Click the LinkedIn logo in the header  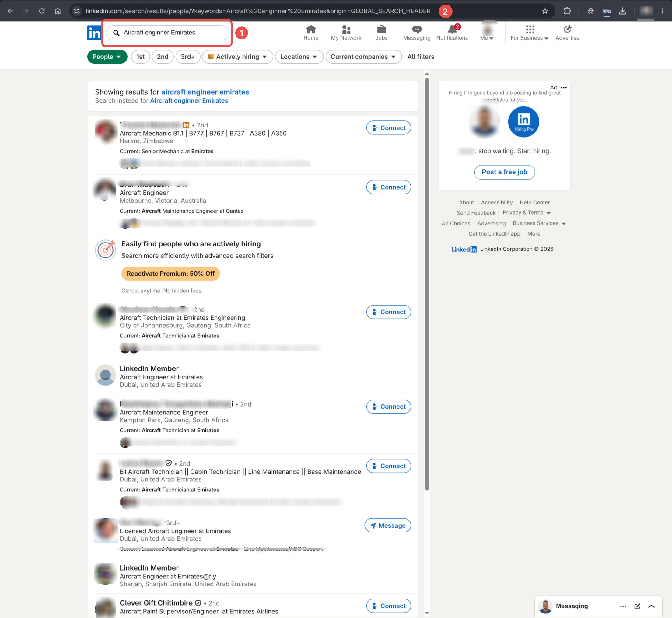(94, 33)
